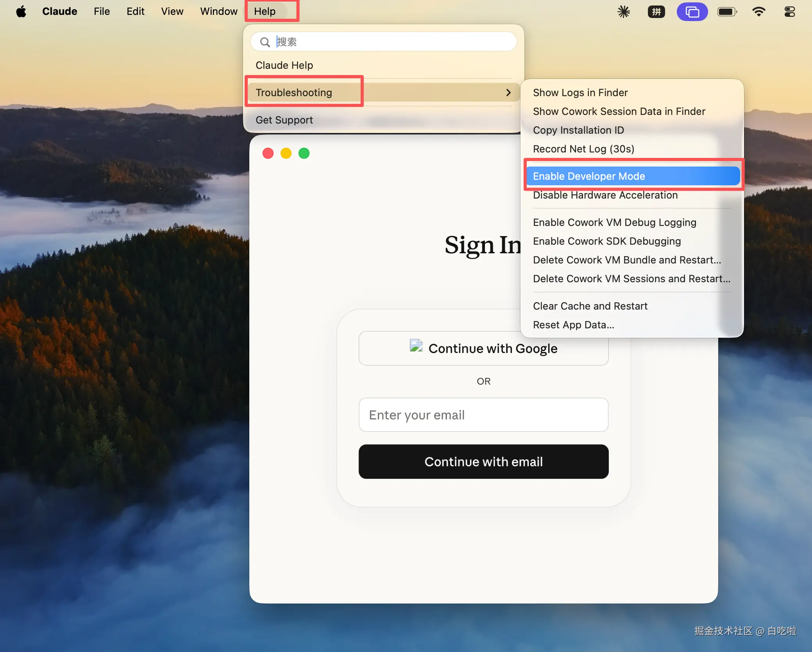Expand the Troubleshooting submenu arrow
This screenshot has height=652, width=812.
508,93
